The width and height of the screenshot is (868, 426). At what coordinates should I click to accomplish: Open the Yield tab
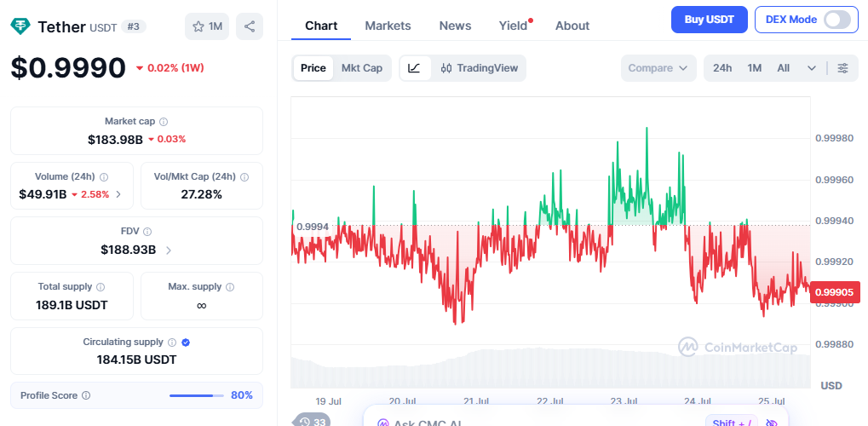click(513, 26)
